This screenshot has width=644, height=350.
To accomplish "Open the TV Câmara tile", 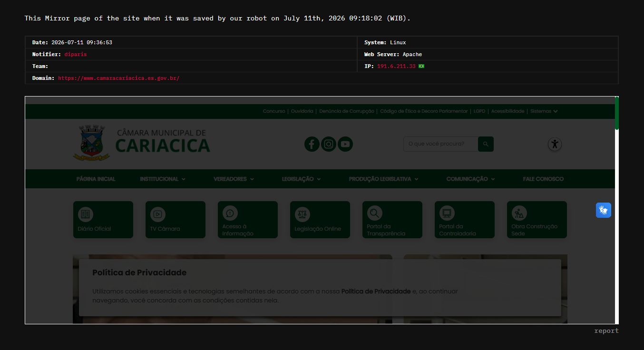I will pos(176,220).
